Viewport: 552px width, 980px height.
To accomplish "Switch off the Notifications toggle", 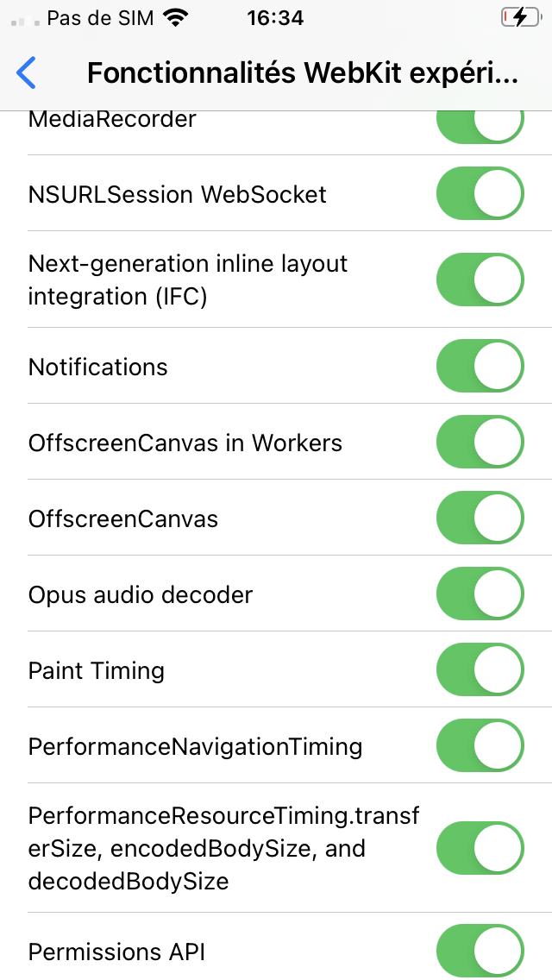I will 480,366.
